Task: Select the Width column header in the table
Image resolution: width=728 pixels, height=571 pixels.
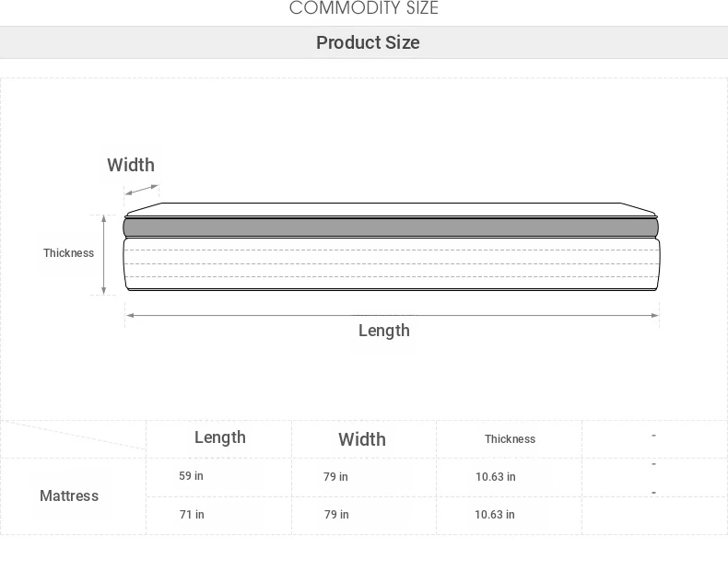Action: click(x=362, y=439)
